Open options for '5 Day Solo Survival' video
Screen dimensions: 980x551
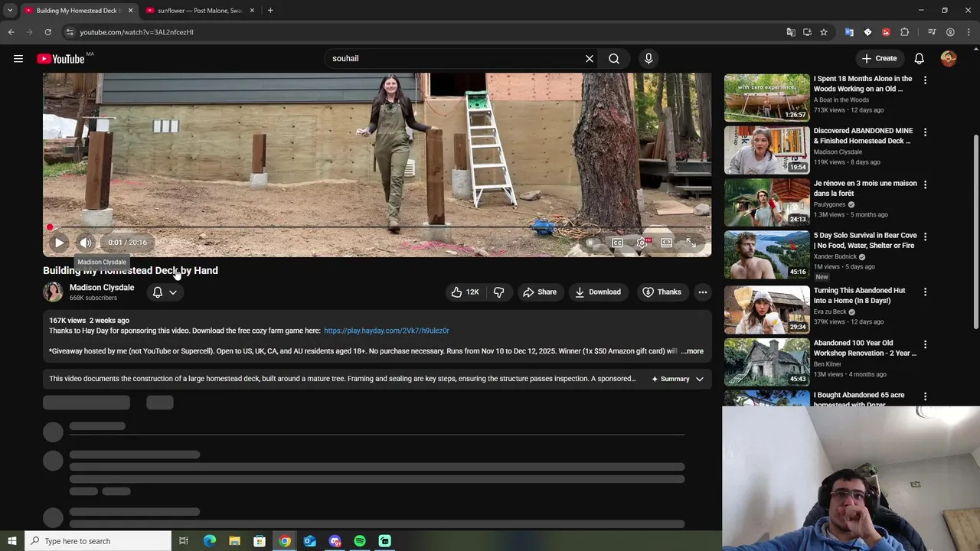pyautogui.click(x=925, y=236)
